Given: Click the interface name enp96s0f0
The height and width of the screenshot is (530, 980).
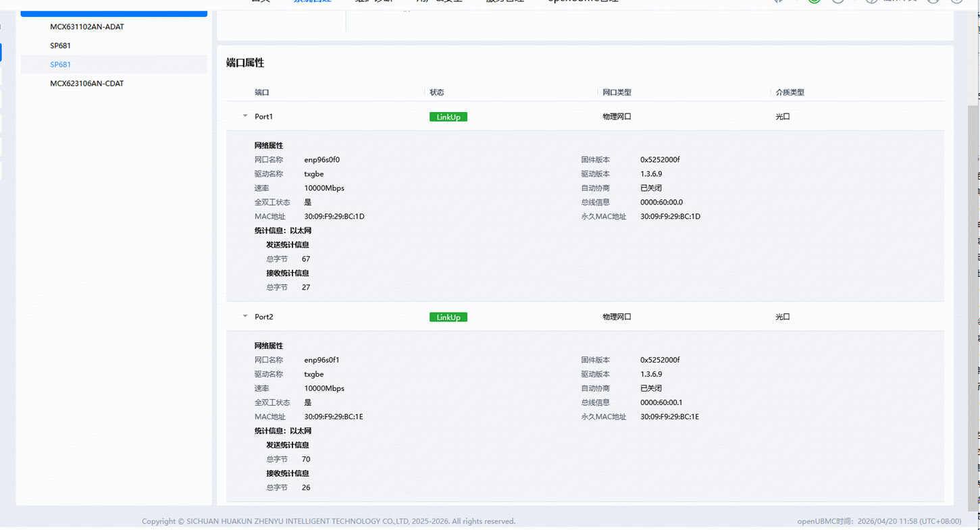Looking at the screenshot, I should pos(322,160).
